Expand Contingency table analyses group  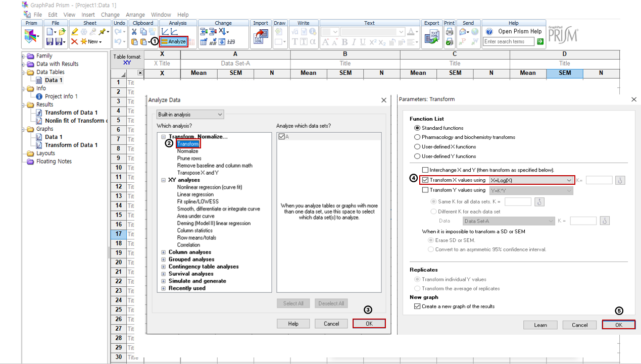click(x=164, y=267)
